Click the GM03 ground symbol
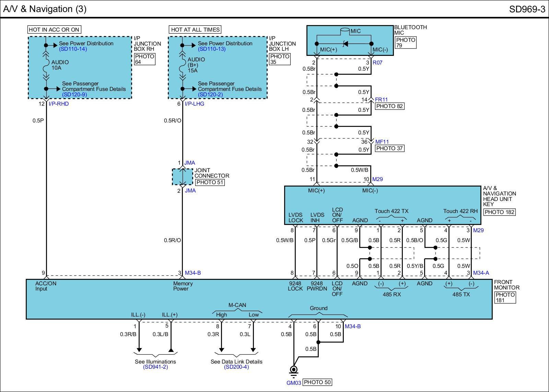This screenshot has width=549, height=392. point(294,371)
